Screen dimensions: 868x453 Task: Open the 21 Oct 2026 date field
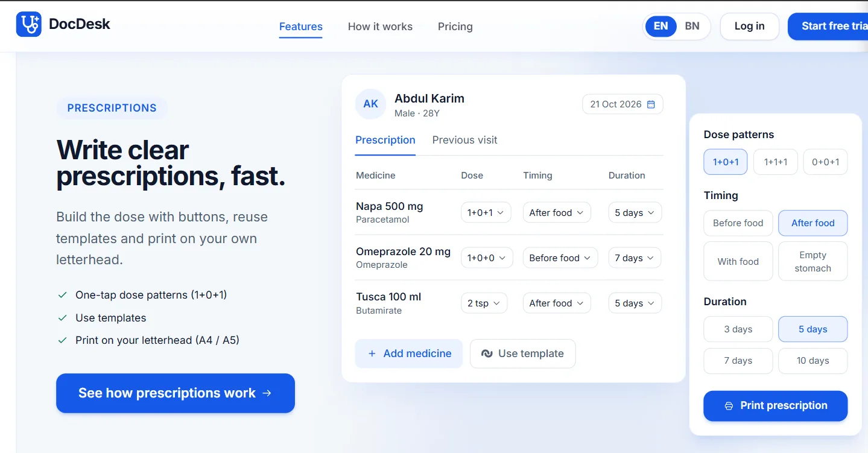pyautogui.click(x=622, y=104)
